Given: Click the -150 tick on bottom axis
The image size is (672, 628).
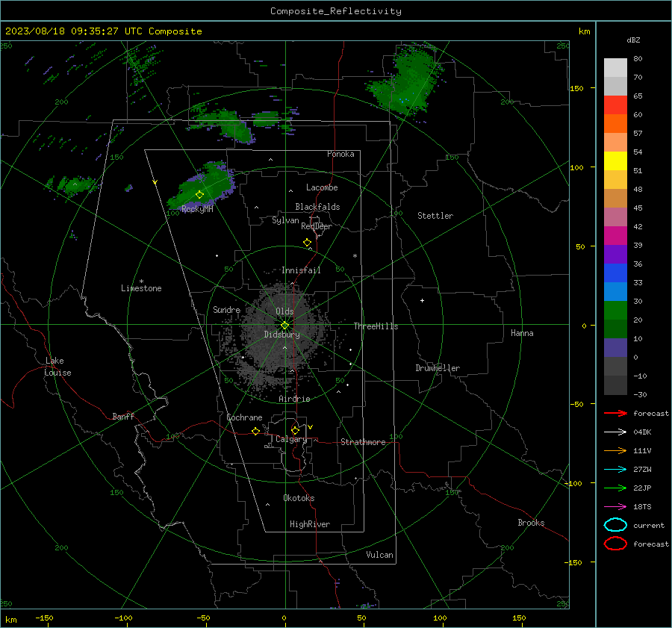Looking at the screenshot, I should (44, 618).
